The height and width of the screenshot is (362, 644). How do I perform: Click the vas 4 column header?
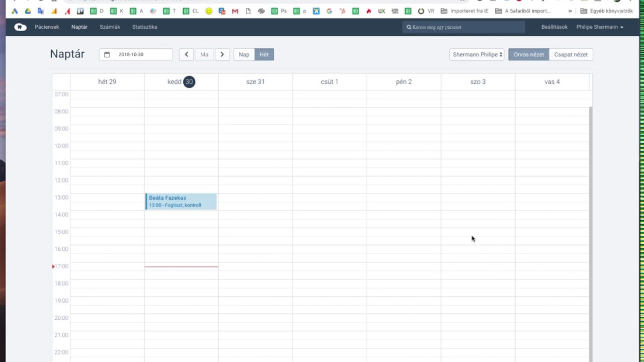(x=552, y=82)
